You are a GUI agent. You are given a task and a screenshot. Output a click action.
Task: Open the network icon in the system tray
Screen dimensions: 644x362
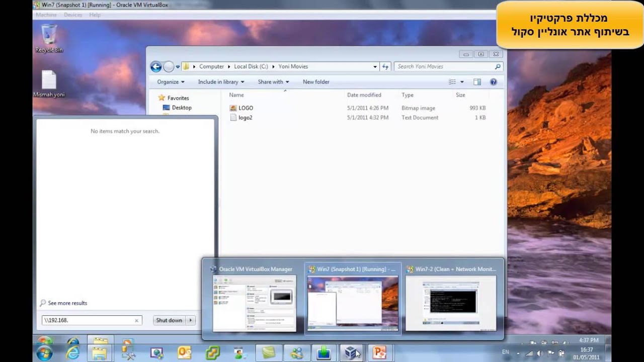coord(529,353)
